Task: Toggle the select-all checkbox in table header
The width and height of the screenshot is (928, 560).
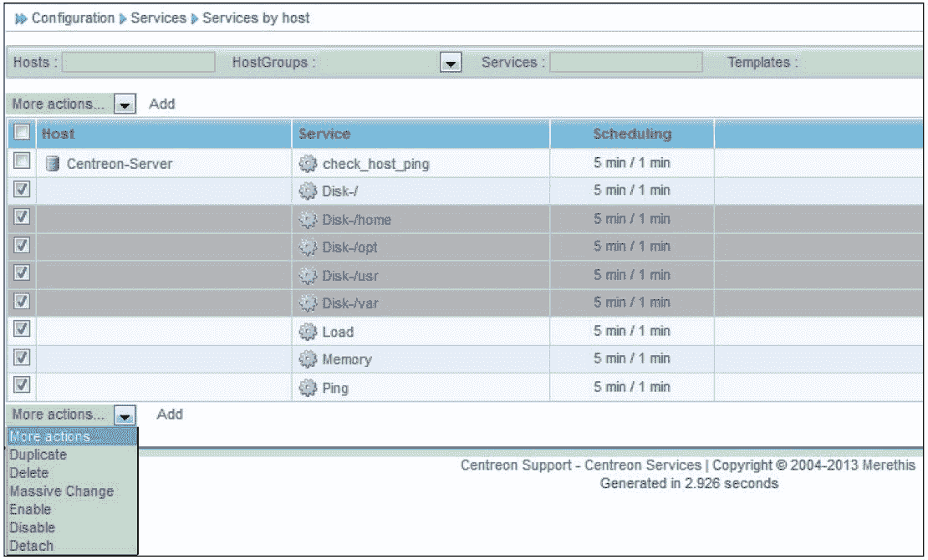Action: (23, 132)
